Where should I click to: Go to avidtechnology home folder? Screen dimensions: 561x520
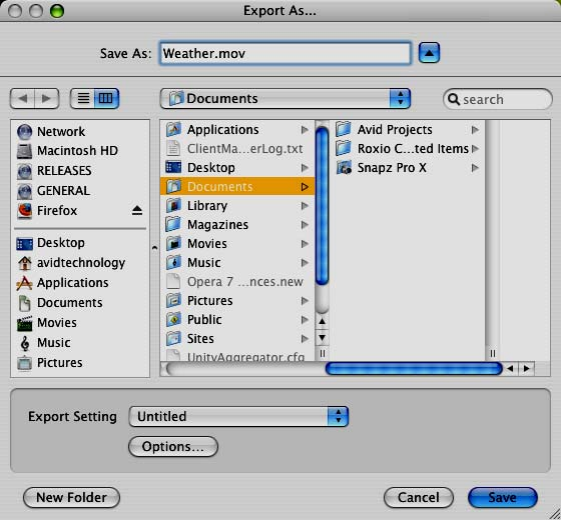pyautogui.click(x=71, y=263)
